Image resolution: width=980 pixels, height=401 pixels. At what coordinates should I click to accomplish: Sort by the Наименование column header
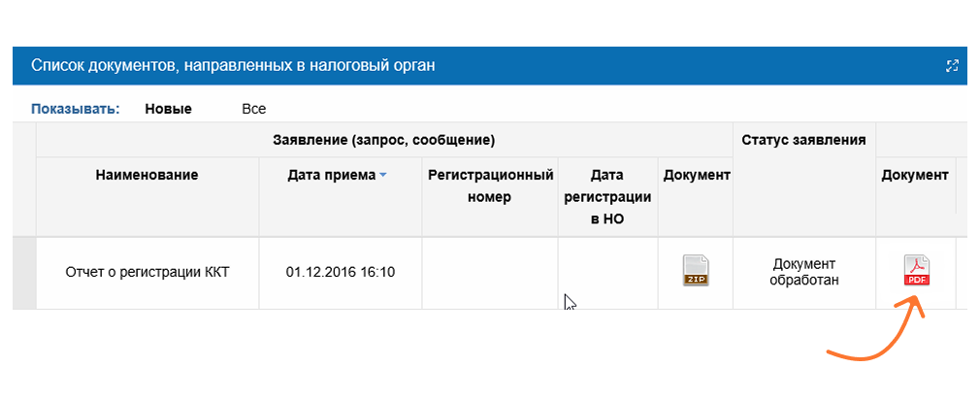click(147, 175)
